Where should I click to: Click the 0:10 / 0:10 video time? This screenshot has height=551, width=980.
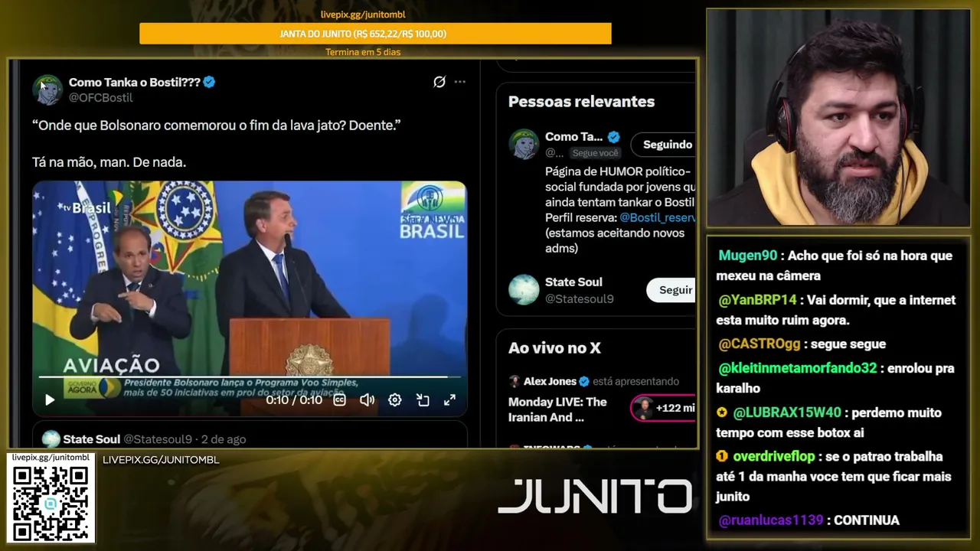pos(294,399)
